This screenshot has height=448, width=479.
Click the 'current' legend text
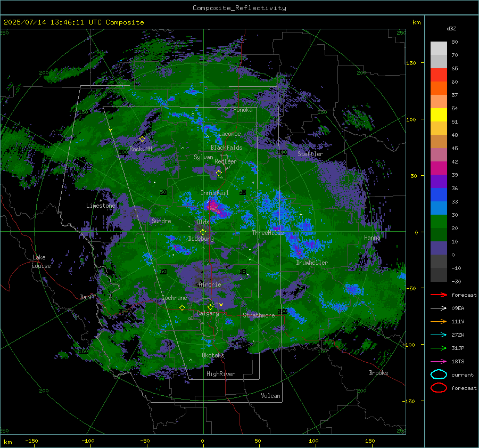pyautogui.click(x=463, y=375)
